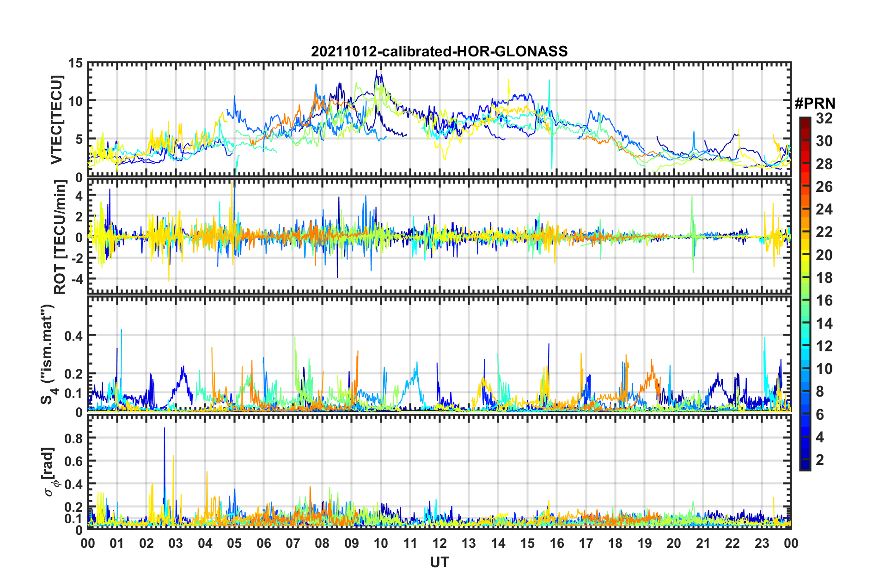
Task: Click the S4 ("ism.mat") y-axis label
Action: point(49,355)
